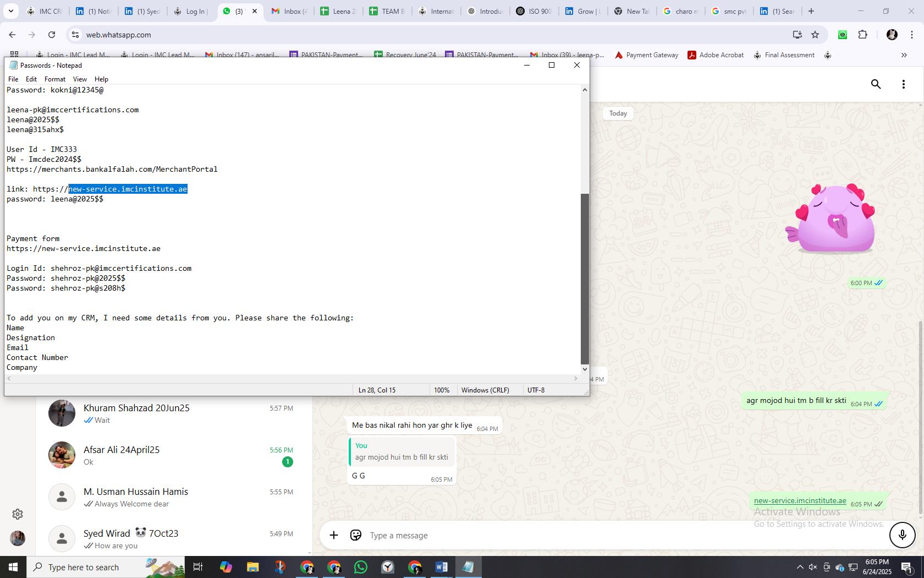Switch to the Gmail Inbox tab

tap(288, 11)
